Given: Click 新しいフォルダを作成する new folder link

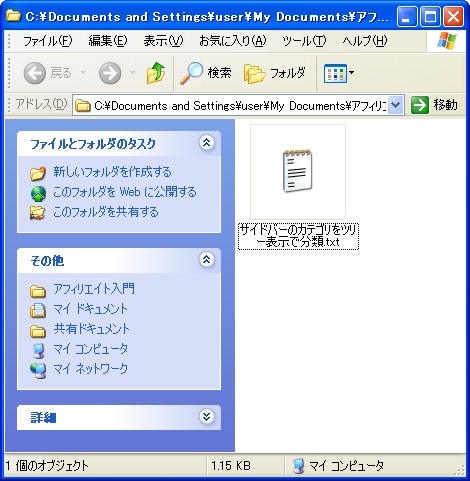Looking at the screenshot, I should pos(112,172).
